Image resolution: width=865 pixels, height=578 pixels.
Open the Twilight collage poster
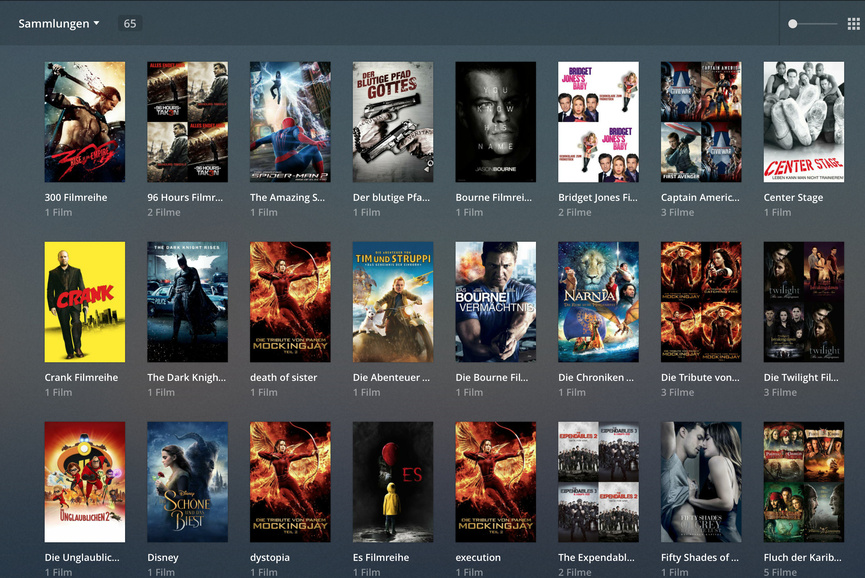coord(804,302)
